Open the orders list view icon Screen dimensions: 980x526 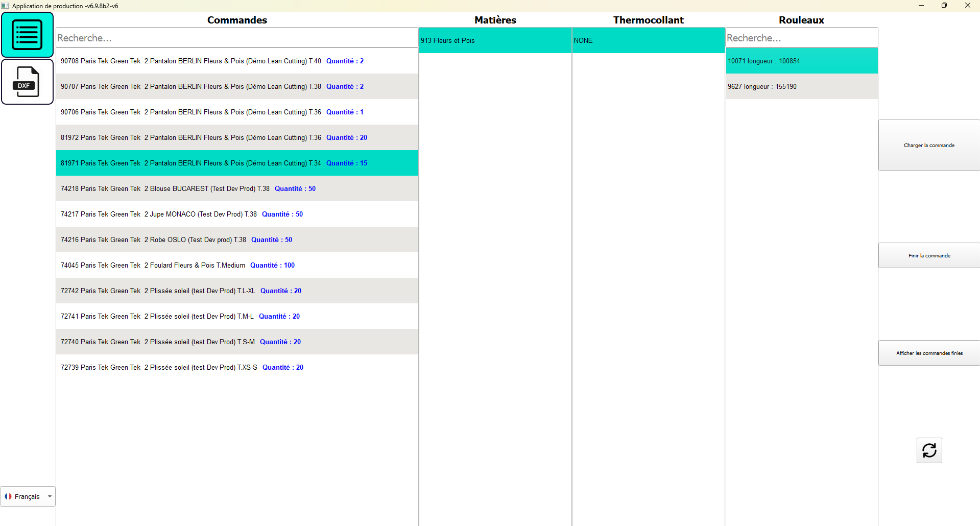[x=27, y=35]
